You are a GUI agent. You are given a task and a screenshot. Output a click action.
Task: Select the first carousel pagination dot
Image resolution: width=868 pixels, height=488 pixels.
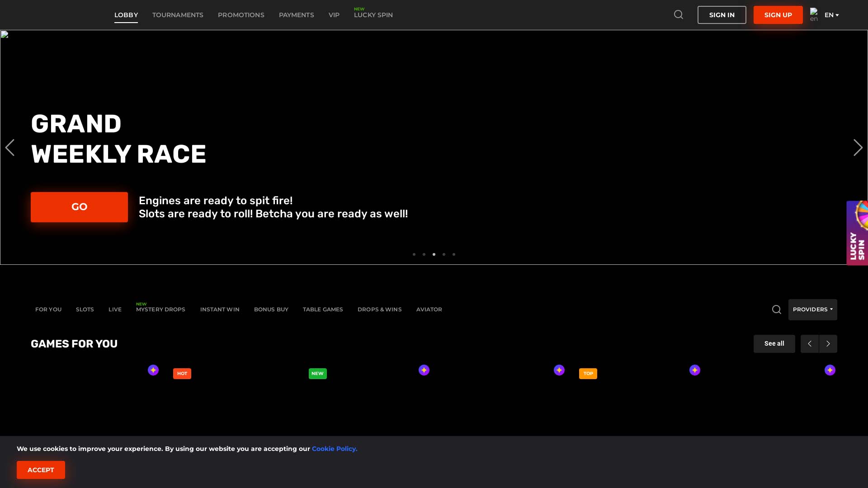(x=414, y=254)
